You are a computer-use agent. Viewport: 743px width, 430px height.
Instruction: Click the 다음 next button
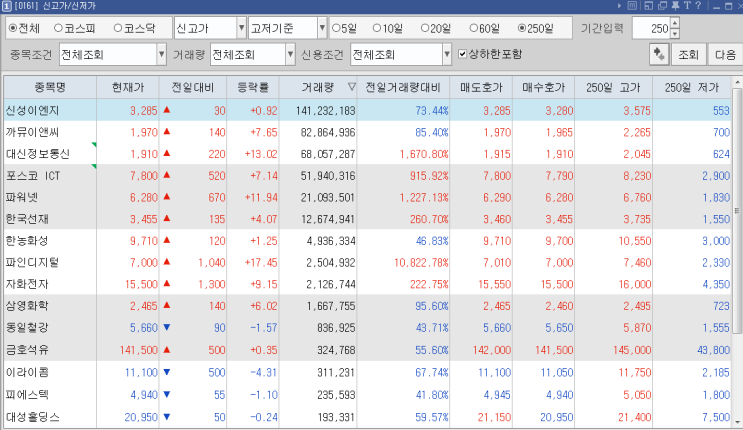point(725,54)
